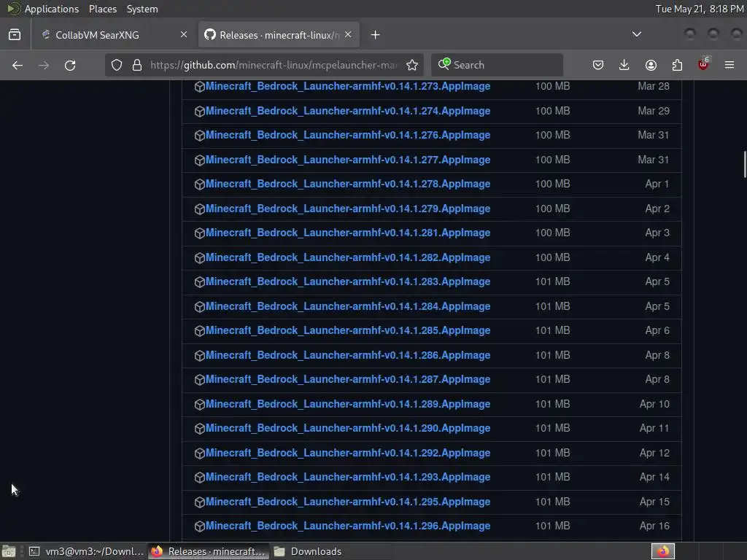Open the uBlock Origin extension icon
Screen dimensions: 747x560
(703, 64)
